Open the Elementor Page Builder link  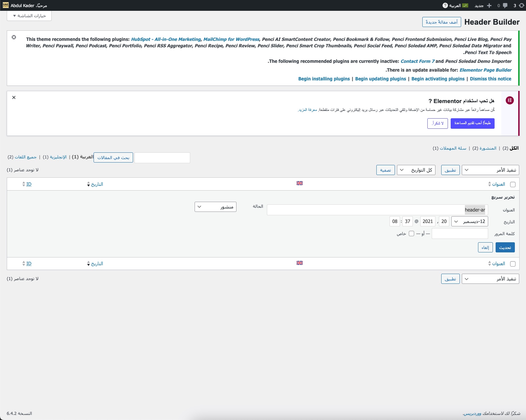pyautogui.click(x=485, y=70)
